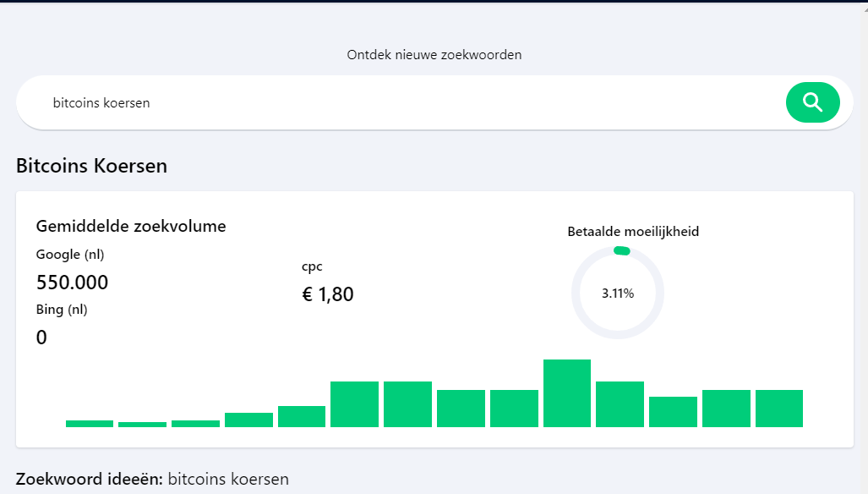Viewport: 868px width, 494px height.
Task: Click the 'Bitcoins Koersen' heading
Action: click(91, 166)
